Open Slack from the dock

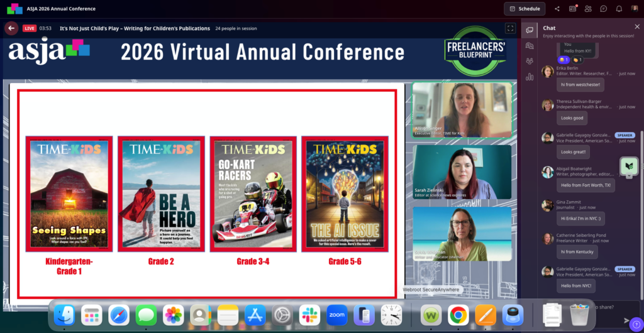(x=309, y=315)
